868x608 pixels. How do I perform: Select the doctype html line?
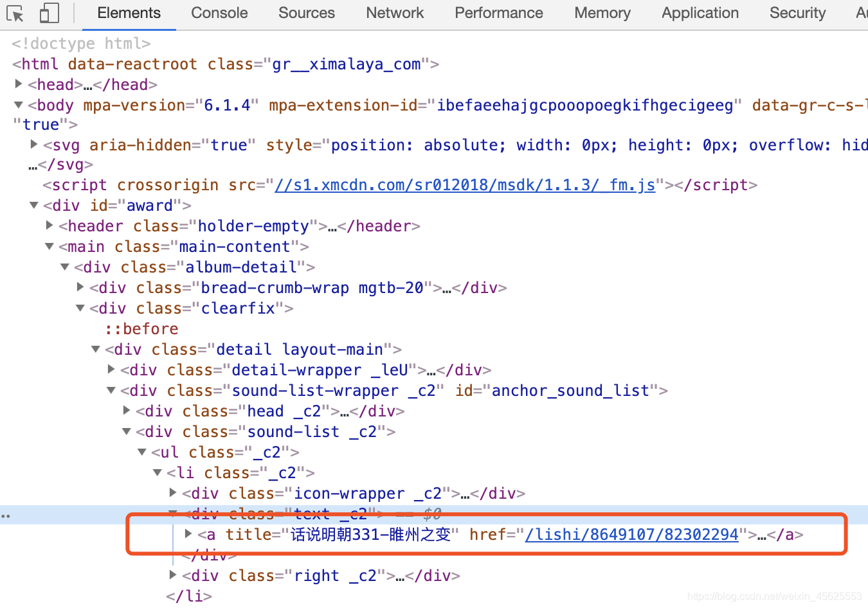(x=81, y=44)
